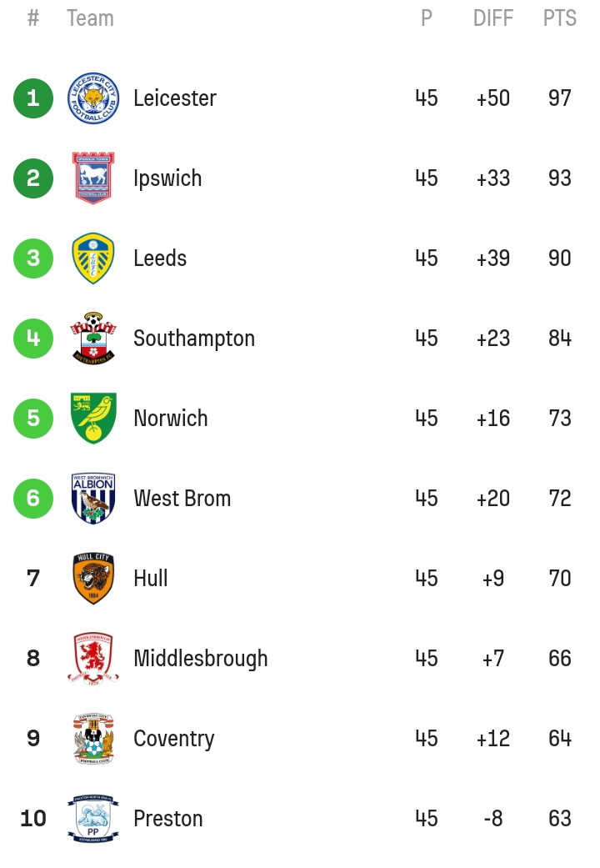Click the Hull City tiger crest
This screenshot has height=868, width=600.
click(93, 578)
